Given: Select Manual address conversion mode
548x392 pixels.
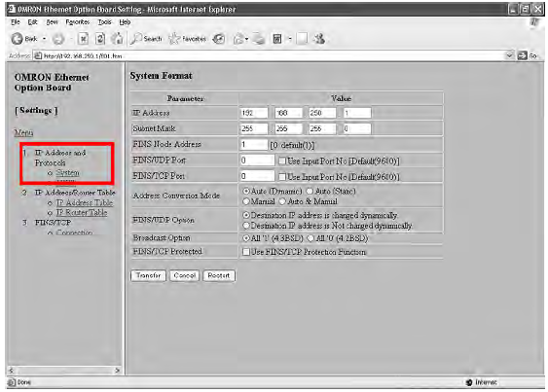Looking at the screenshot, I should pos(246,201).
